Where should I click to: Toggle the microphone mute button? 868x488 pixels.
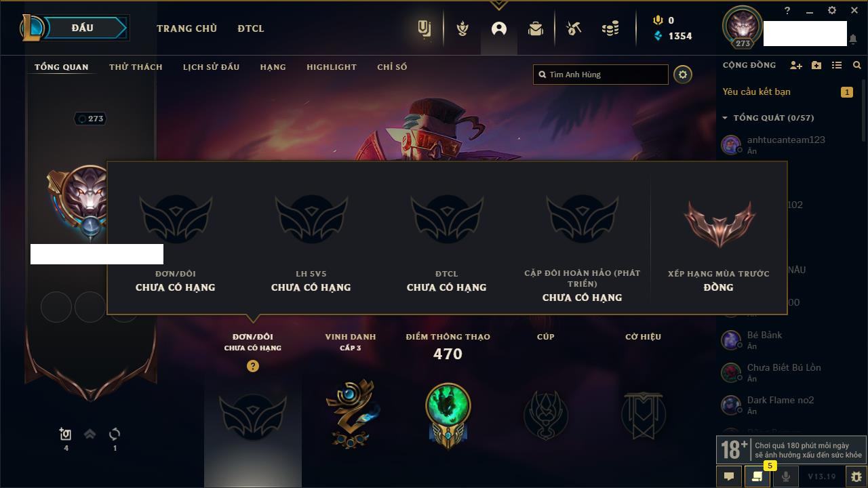pos(785,476)
